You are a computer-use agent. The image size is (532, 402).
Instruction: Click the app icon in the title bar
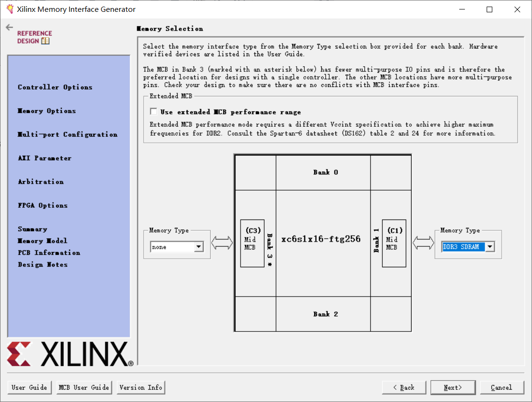pos(10,9)
